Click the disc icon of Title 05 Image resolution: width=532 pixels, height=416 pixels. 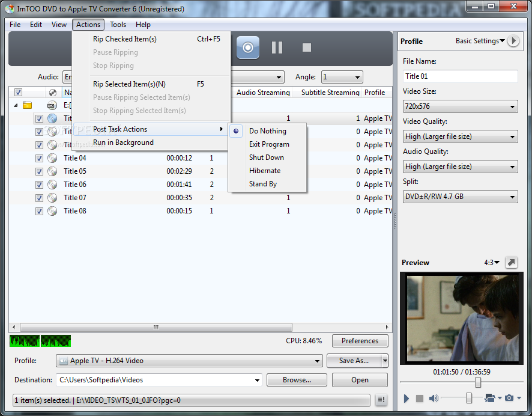pyautogui.click(x=52, y=171)
